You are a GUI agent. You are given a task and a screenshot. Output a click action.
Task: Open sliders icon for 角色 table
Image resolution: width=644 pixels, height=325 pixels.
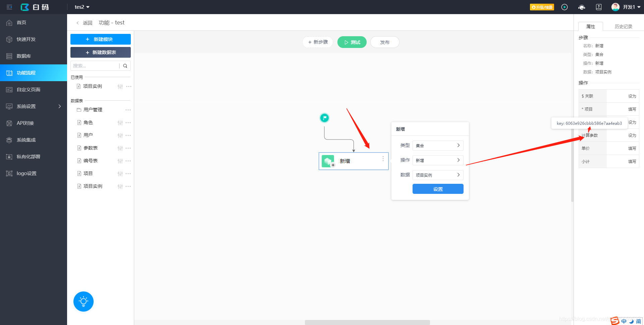pos(120,123)
